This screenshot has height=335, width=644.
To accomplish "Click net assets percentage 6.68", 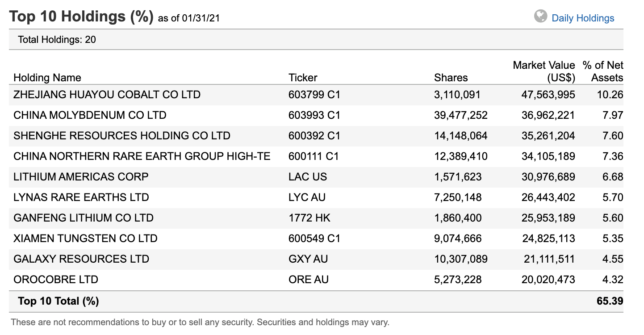I will [x=613, y=177].
